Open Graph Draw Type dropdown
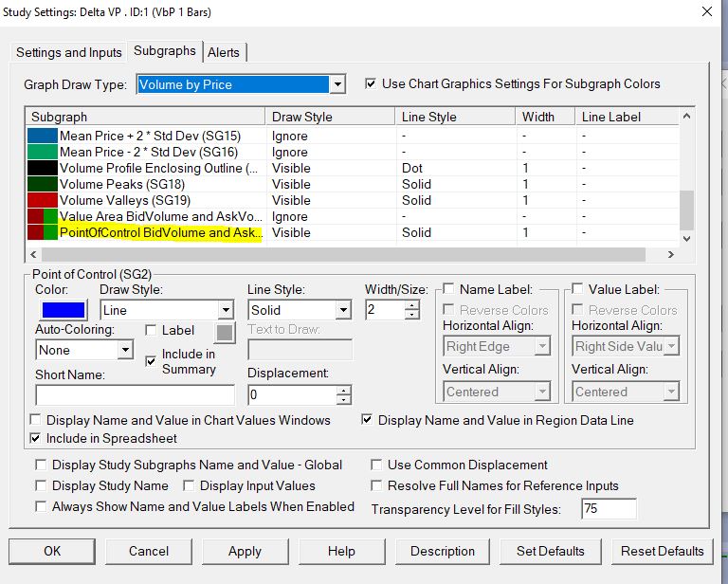The height and width of the screenshot is (584, 728). [x=337, y=84]
